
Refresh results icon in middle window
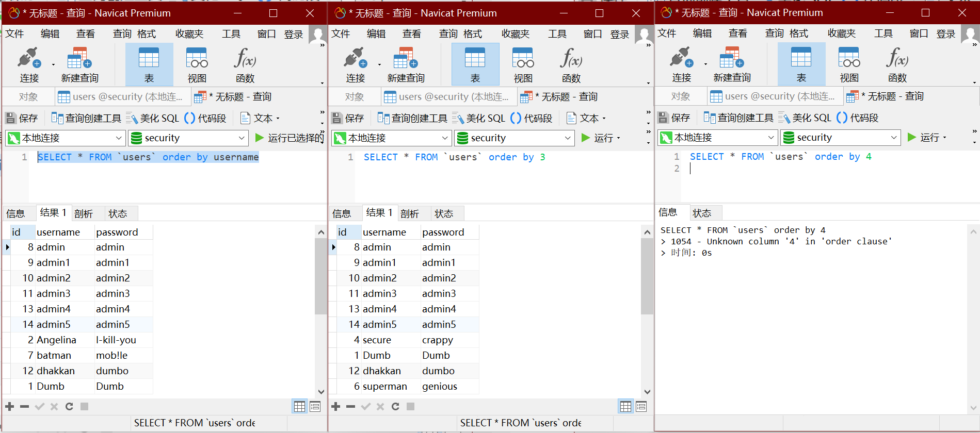tap(395, 407)
